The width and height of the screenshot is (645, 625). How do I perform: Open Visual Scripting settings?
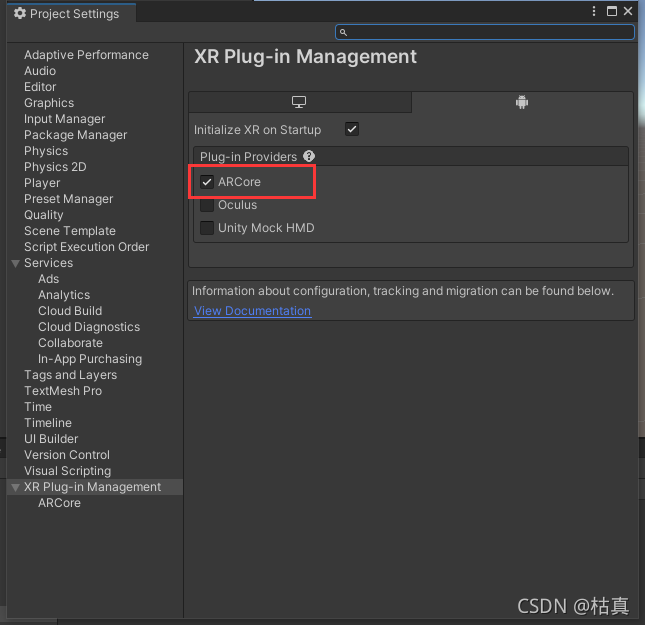click(67, 471)
